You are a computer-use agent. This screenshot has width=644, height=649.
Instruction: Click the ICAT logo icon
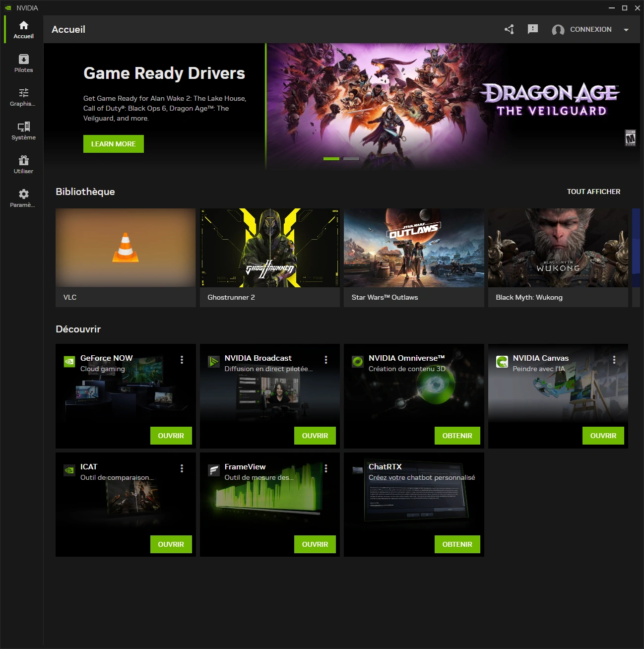coord(69,470)
